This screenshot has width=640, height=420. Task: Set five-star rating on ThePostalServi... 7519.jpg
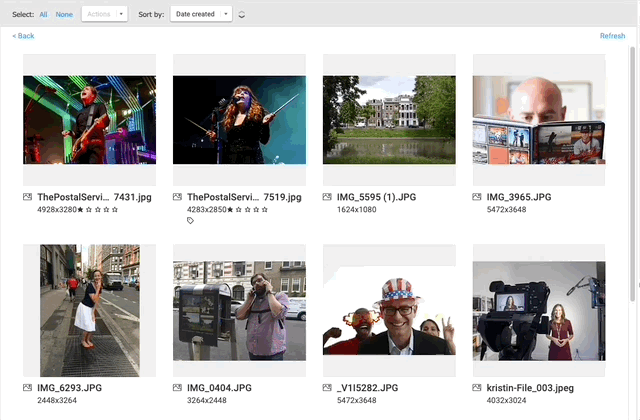point(264,210)
